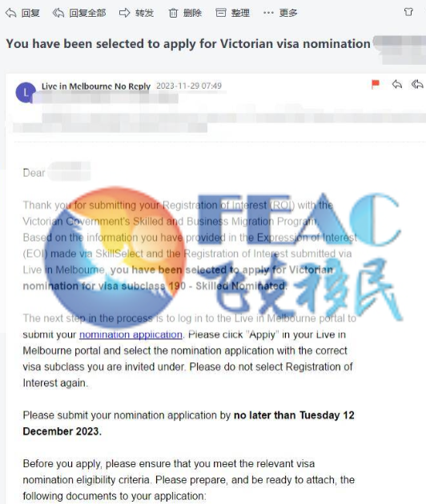Toggle the red flag on this message
The height and width of the screenshot is (504, 426).
tap(376, 84)
